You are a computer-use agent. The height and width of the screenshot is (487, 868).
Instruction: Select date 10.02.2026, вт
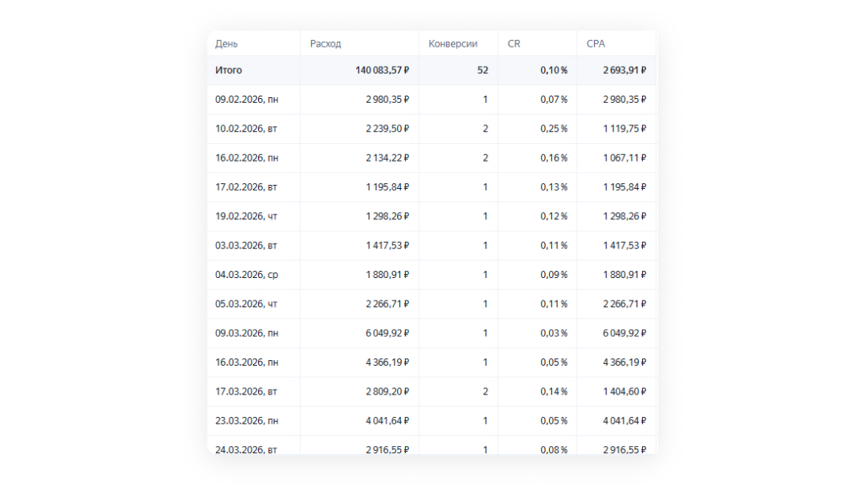tap(247, 129)
